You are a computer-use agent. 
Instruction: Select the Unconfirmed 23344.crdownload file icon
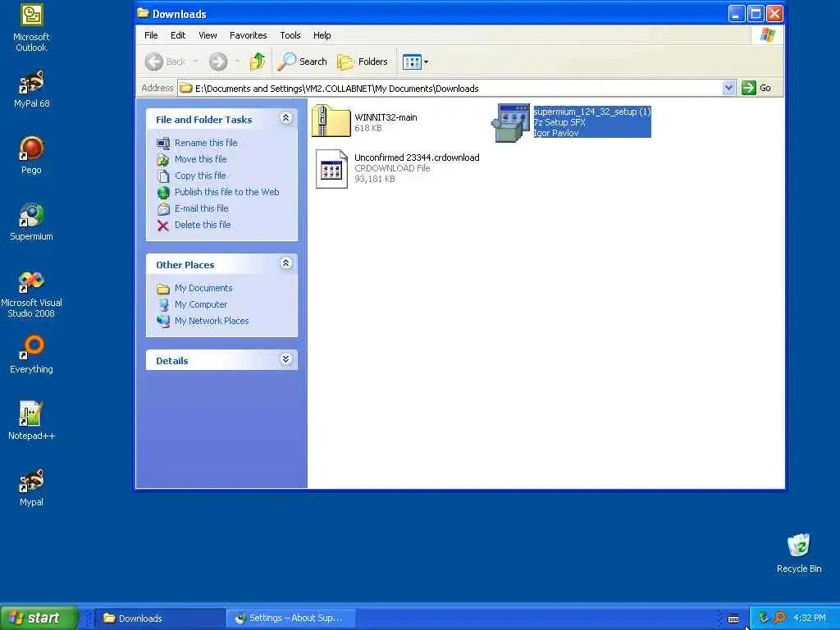(x=331, y=169)
